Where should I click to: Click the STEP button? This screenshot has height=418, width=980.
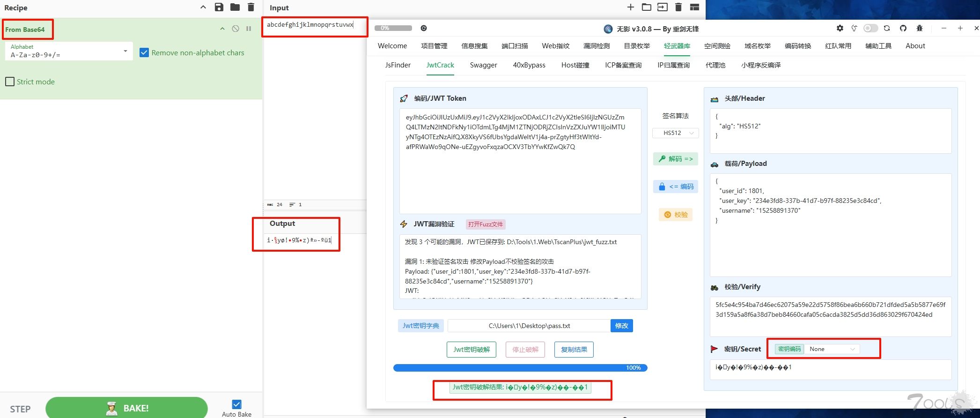pos(20,409)
